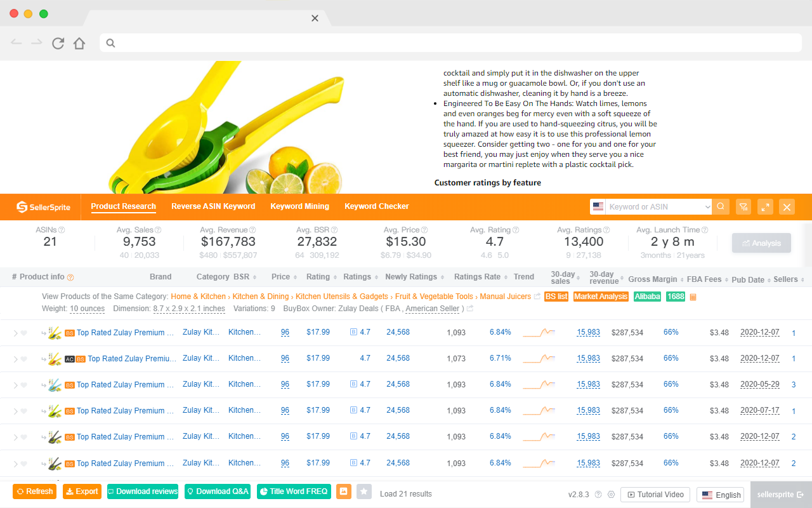Click the help icon next to Avg. Sales
This screenshot has width=812, height=508.
point(158,230)
